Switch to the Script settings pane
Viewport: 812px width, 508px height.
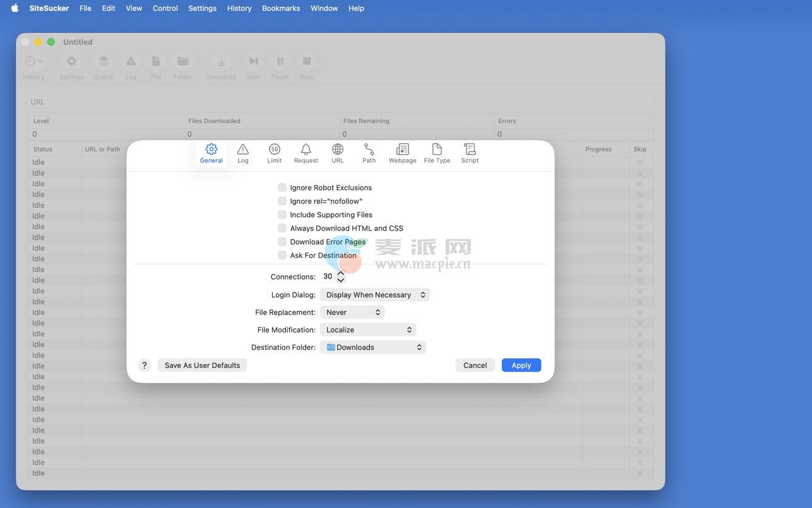[470, 153]
